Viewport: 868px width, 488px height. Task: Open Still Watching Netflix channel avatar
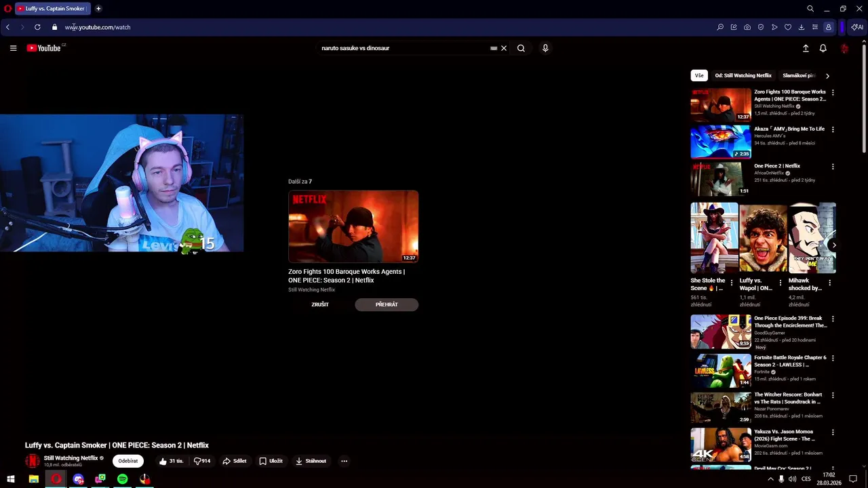pyautogui.click(x=33, y=461)
